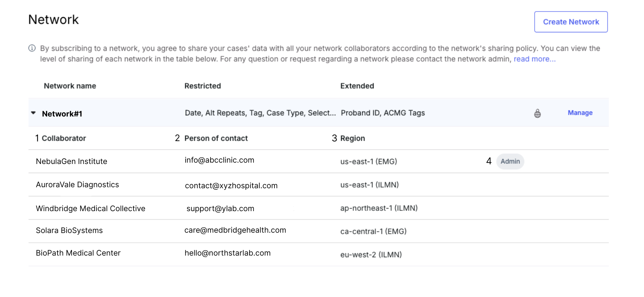This screenshot has height=297, width=644.
Task: Click Windbridge Medical Collective entry
Action: pos(90,209)
